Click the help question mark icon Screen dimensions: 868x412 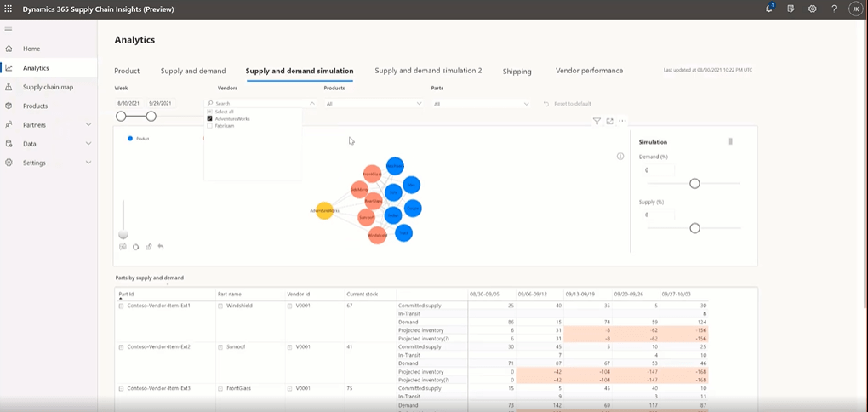coord(832,9)
